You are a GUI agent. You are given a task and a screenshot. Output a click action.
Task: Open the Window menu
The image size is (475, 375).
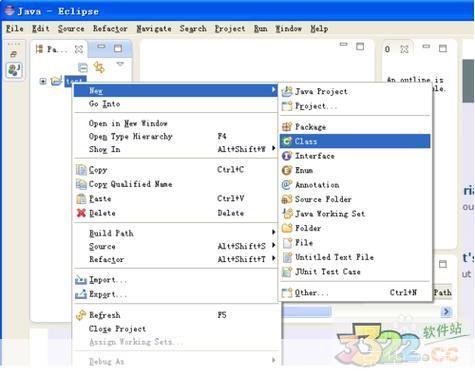point(288,29)
